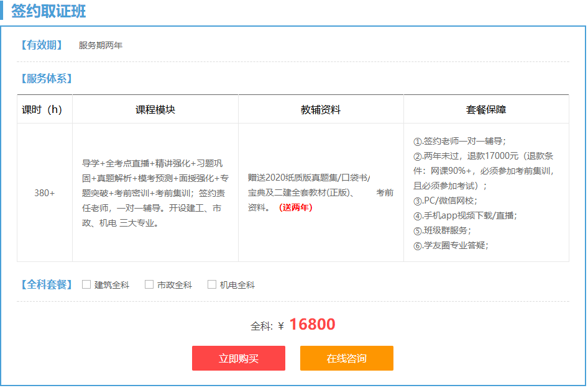Click the 签约取证班 page heading

[x=48, y=11]
